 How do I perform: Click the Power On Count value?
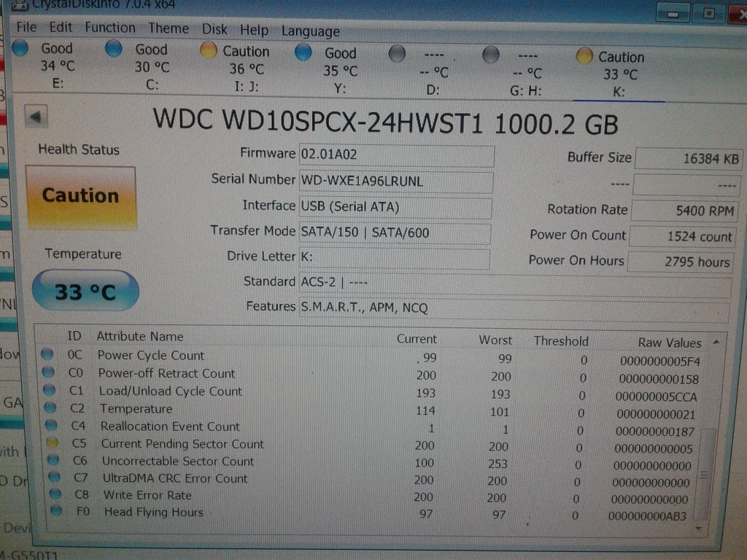pyautogui.click(x=682, y=236)
